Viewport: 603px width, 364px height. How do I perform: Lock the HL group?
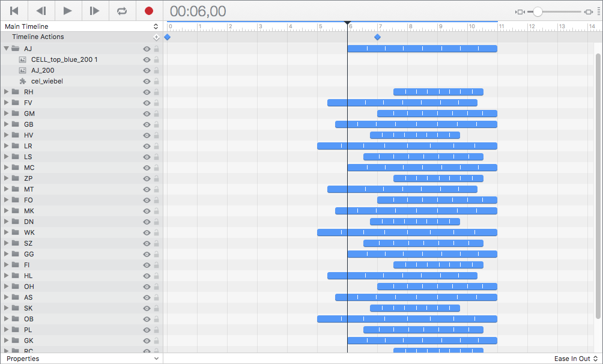(157, 276)
